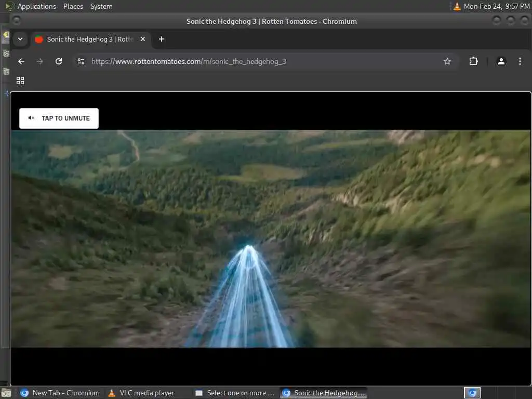This screenshot has height=399, width=532.
Task: Bookmark this page with the star icon
Action: click(447, 61)
